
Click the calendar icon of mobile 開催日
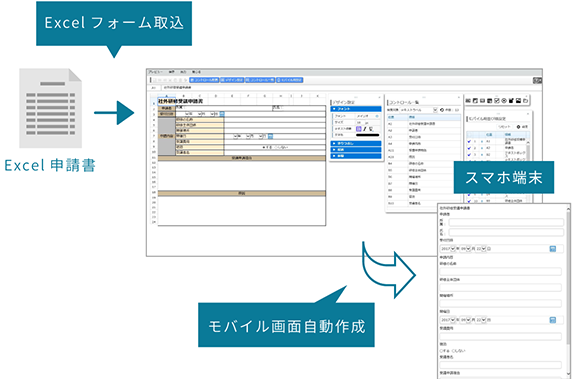(553, 320)
